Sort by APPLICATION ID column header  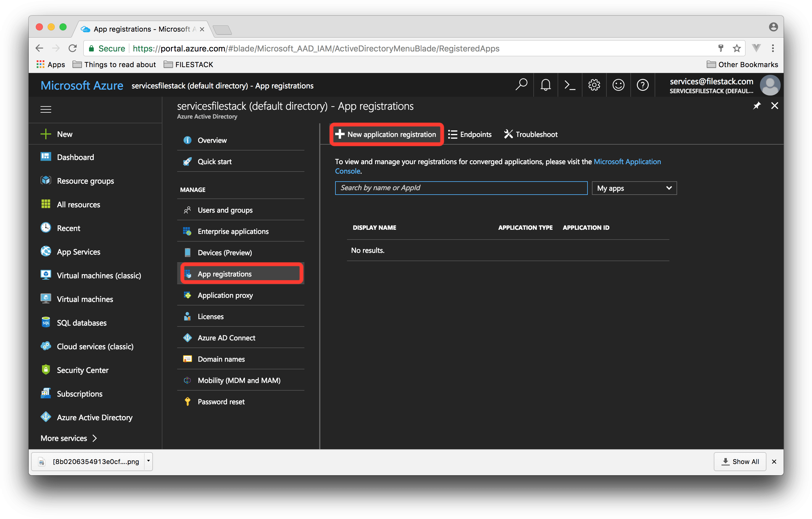click(x=586, y=227)
